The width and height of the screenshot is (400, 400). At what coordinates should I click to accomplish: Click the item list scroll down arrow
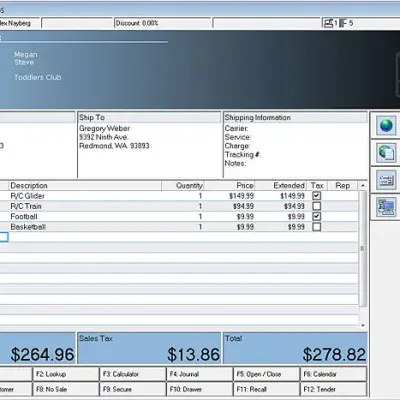[x=363, y=326]
